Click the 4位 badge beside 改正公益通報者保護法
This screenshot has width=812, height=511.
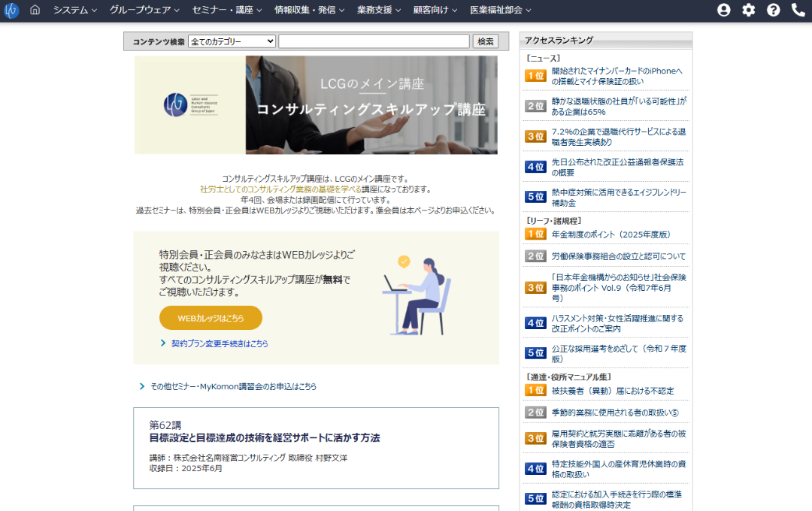pos(535,167)
